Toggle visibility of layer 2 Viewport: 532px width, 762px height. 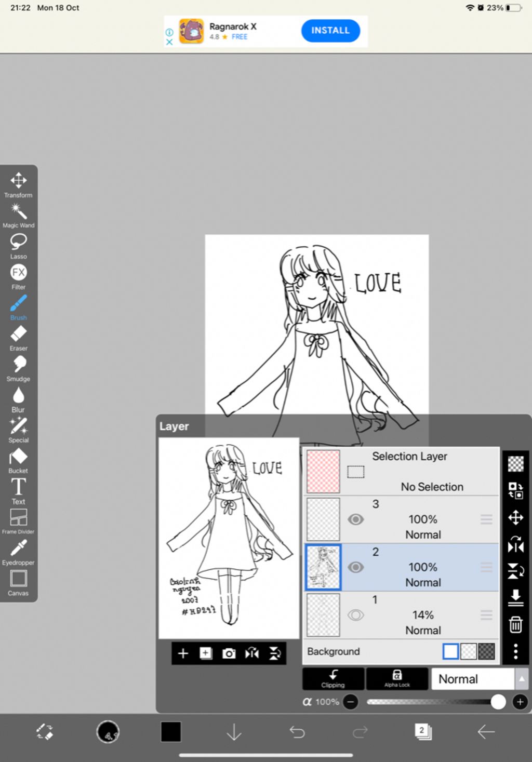pos(356,567)
